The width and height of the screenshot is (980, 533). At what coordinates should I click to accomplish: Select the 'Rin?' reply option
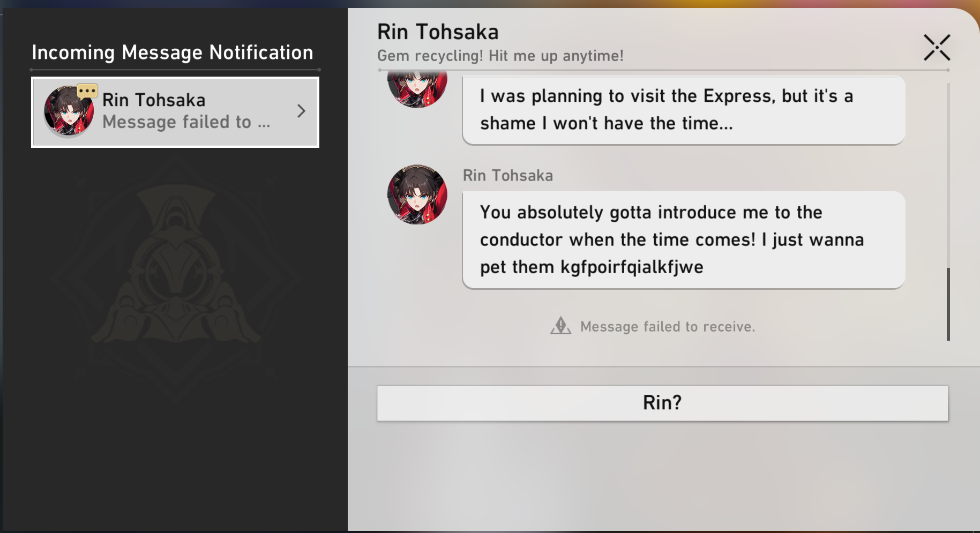coord(662,403)
